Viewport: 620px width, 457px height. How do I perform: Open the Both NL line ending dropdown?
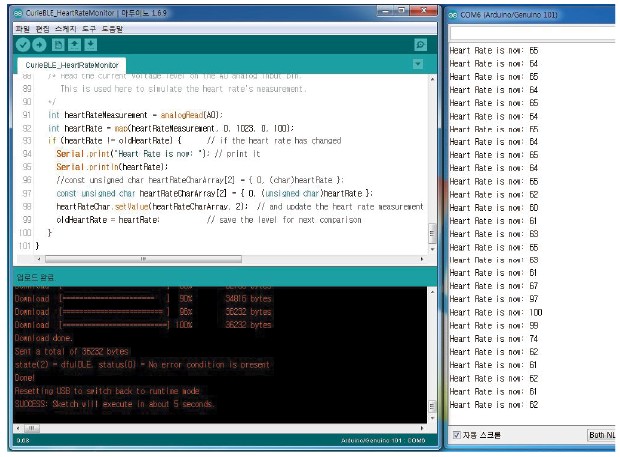coord(601,435)
